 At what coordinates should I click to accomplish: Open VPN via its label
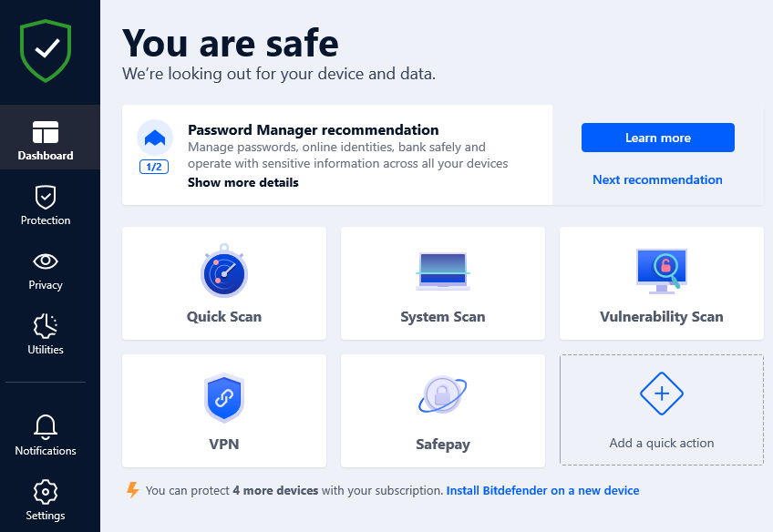pos(224,445)
